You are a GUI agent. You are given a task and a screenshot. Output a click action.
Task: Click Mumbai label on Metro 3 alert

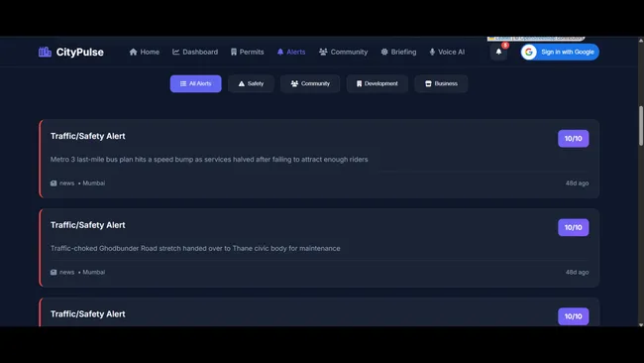click(94, 182)
